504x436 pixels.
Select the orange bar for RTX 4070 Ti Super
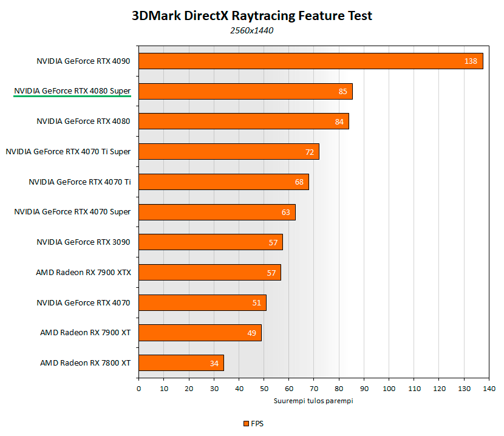[229, 151]
